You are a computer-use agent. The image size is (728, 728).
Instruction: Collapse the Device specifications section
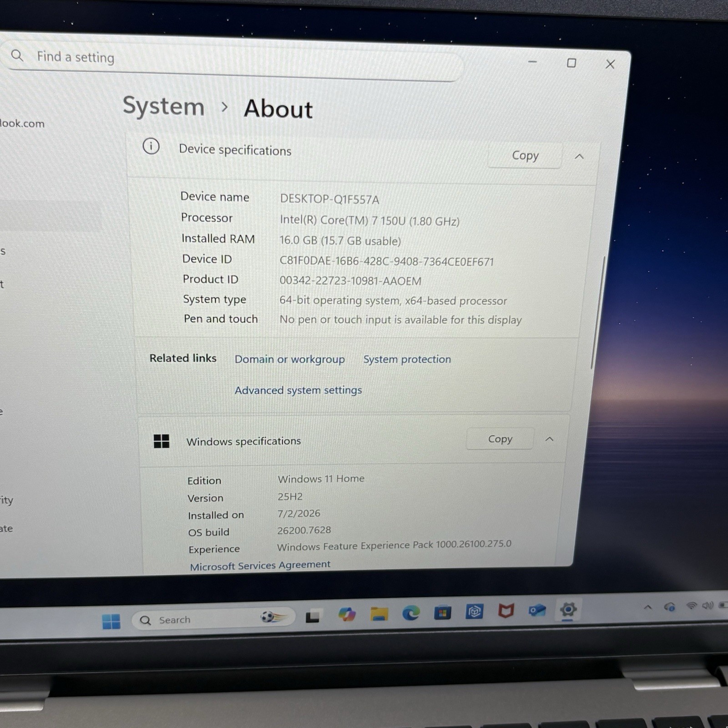579,157
